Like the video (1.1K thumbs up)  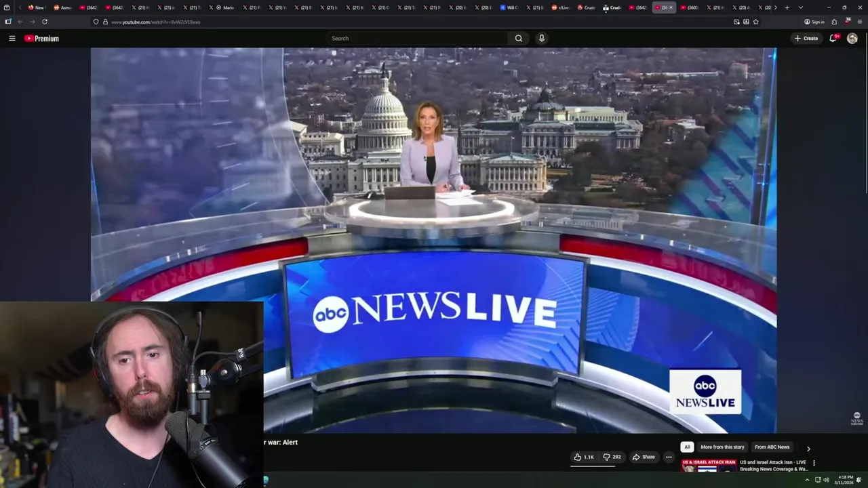coord(584,457)
